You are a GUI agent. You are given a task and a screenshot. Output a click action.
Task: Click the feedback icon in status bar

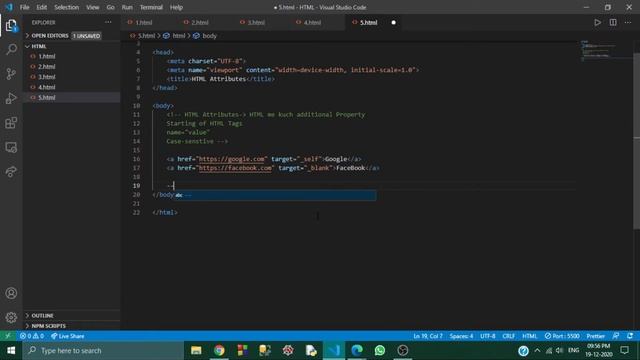point(616,336)
